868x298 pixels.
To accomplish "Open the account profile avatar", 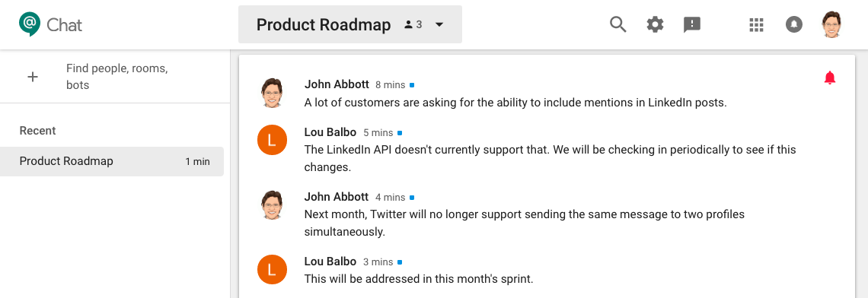I will (831, 24).
